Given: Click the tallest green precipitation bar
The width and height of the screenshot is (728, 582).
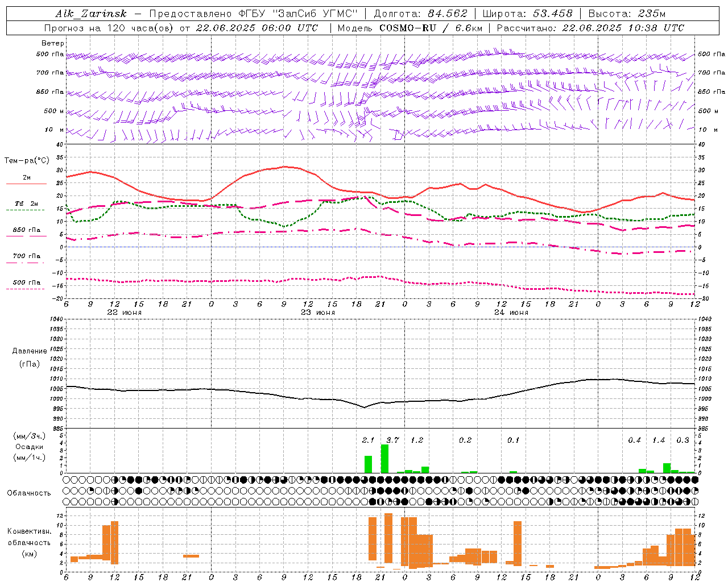Looking at the screenshot, I should tap(384, 459).
